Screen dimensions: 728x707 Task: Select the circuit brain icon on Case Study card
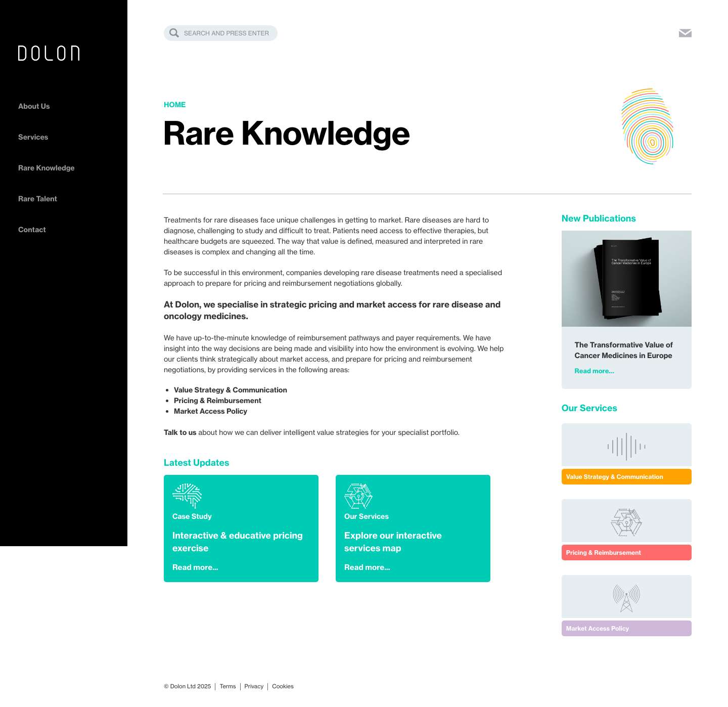tap(187, 495)
